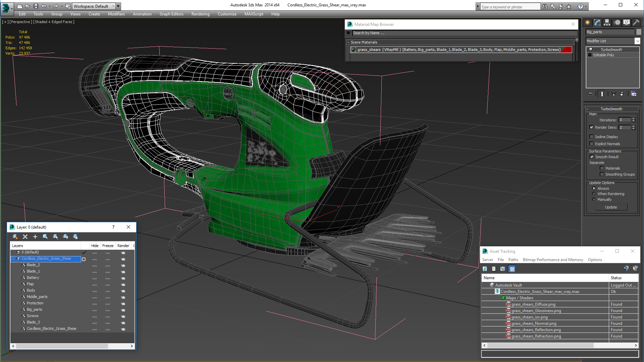Screen dimensions: 644x362
Task: Click the Undo arrow icon
Action: point(44,6)
